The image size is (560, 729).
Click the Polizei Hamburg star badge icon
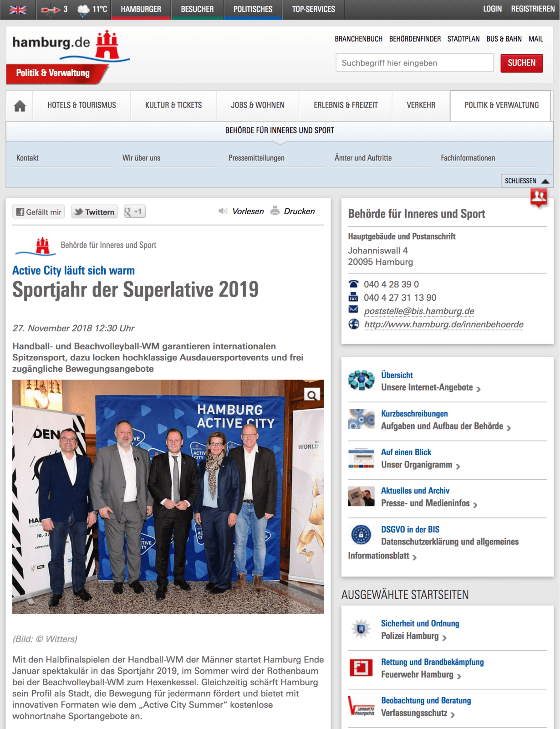[361, 629]
